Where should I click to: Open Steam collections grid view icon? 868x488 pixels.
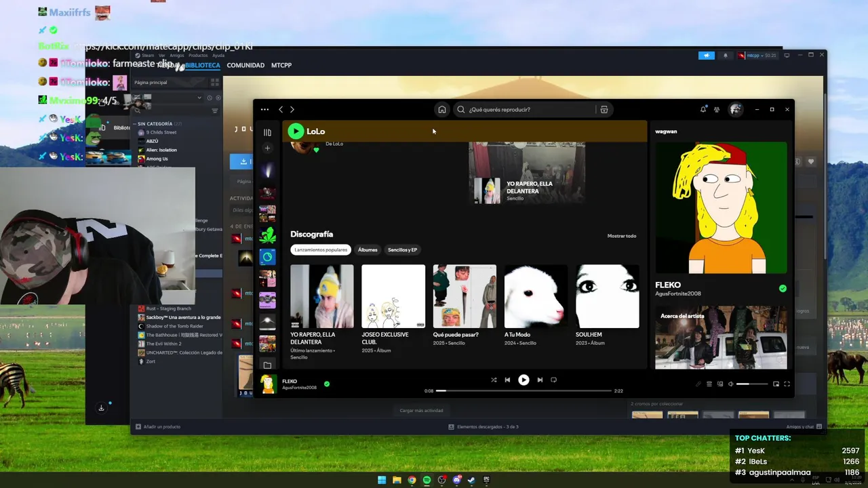point(215,83)
